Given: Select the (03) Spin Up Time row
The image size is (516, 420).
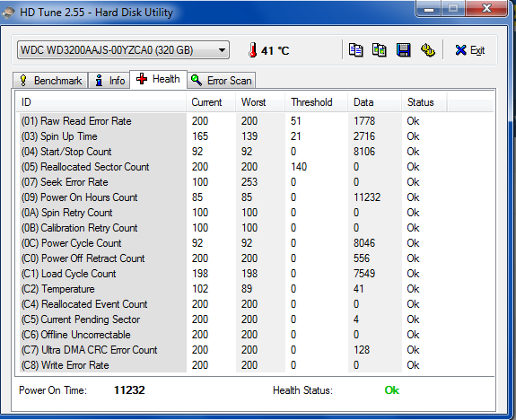Looking at the screenshot, I should [x=255, y=136].
